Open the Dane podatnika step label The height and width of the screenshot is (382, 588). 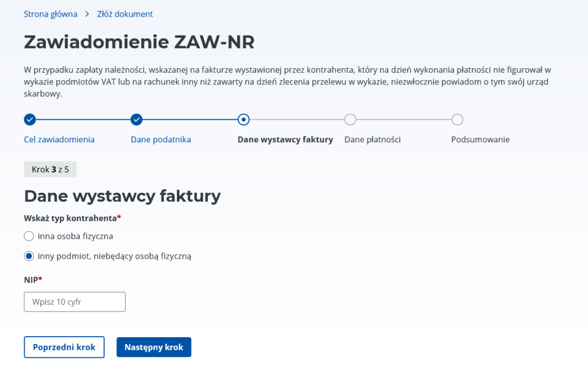161,139
